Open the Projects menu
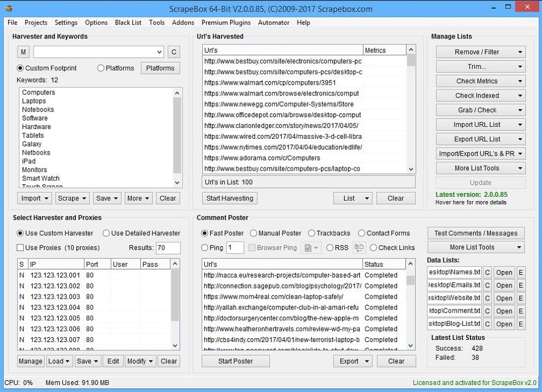The width and height of the screenshot is (542, 392). pyautogui.click(x=36, y=22)
